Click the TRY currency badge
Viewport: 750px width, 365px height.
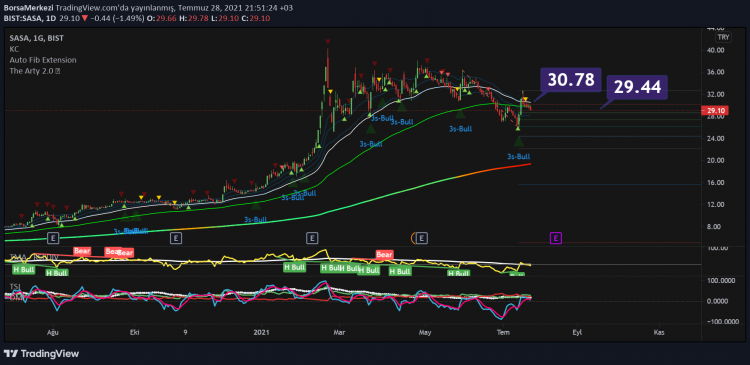click(722, 38)
